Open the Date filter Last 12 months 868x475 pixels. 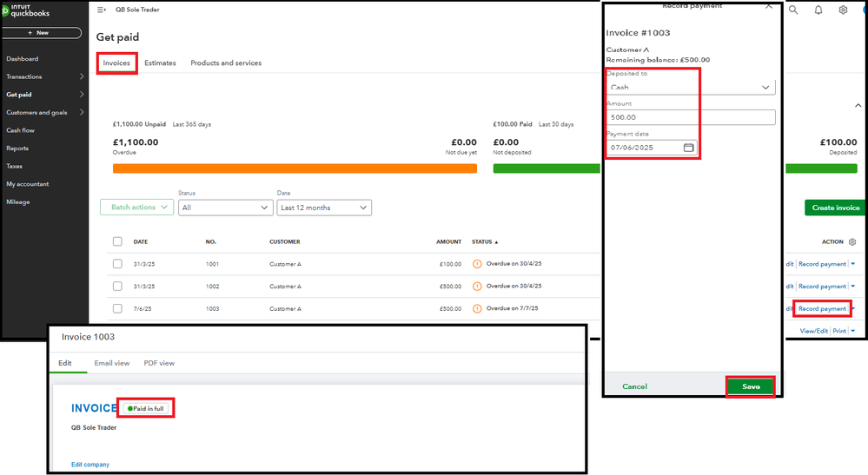coord(324,208)
